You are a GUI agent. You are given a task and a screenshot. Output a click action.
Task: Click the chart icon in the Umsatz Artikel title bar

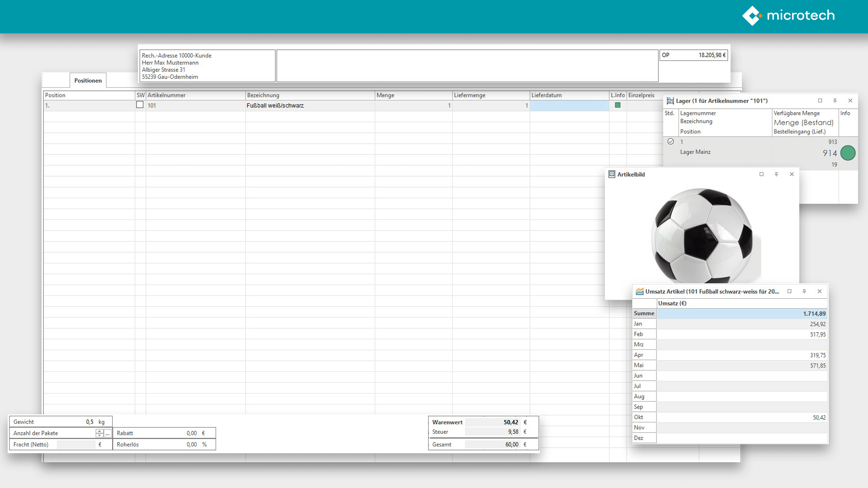(639, 291)
